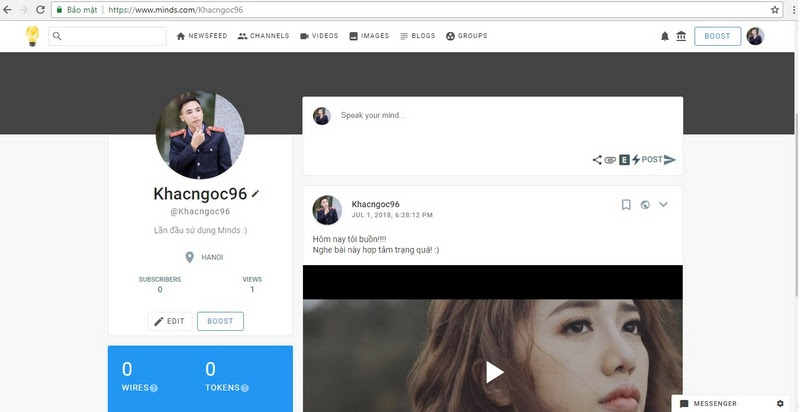Open Wires help question icon

tap(154, 388)
